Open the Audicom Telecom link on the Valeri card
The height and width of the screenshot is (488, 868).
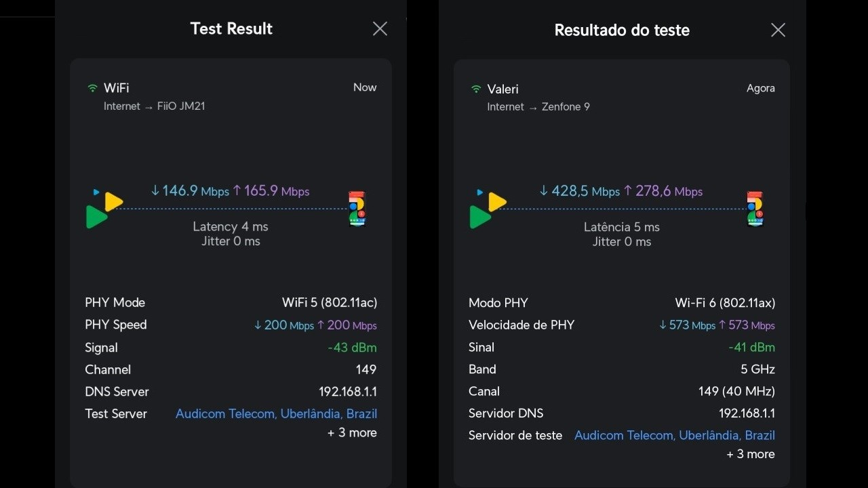(675, 435)
